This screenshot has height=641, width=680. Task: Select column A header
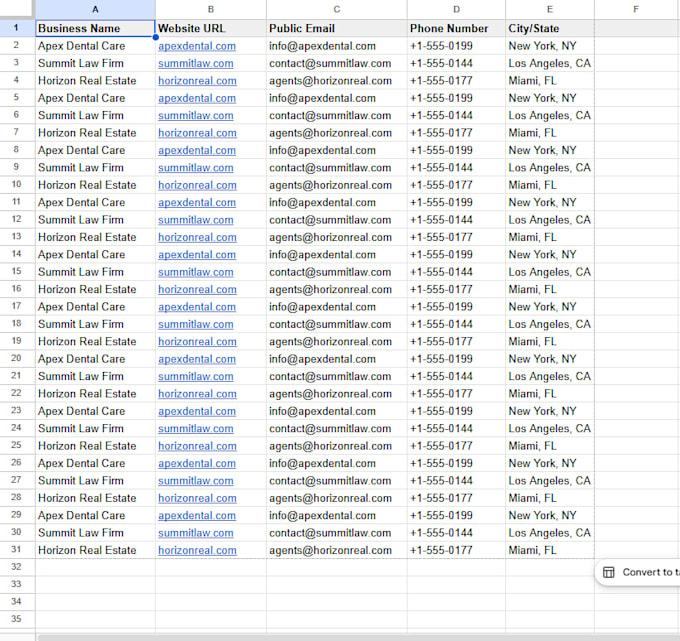coord(95,9)
